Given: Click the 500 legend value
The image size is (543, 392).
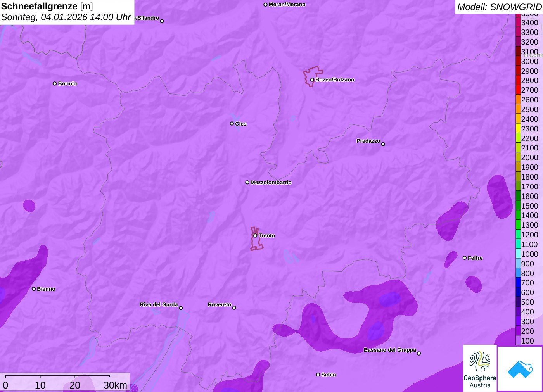Looking at the screenshot, I should [527, 302].
